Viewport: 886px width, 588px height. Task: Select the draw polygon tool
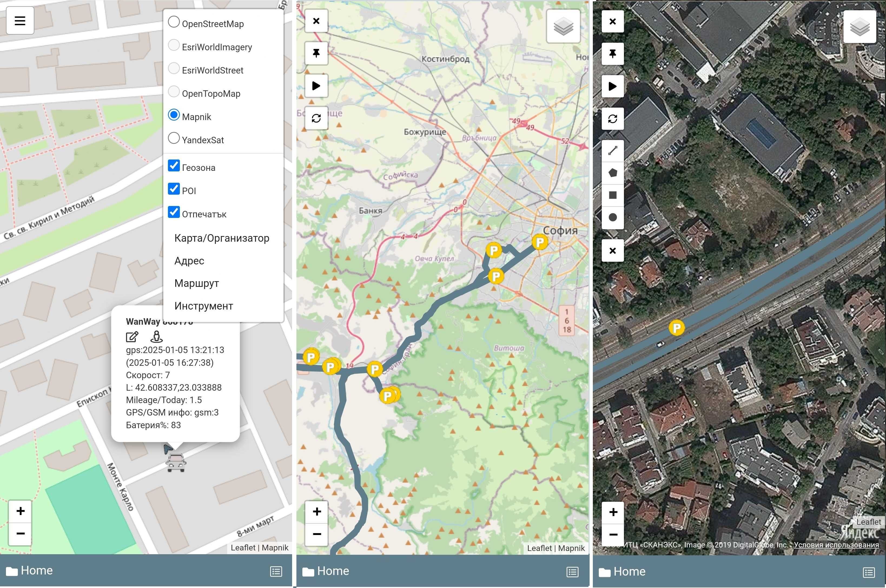point(613,173)
